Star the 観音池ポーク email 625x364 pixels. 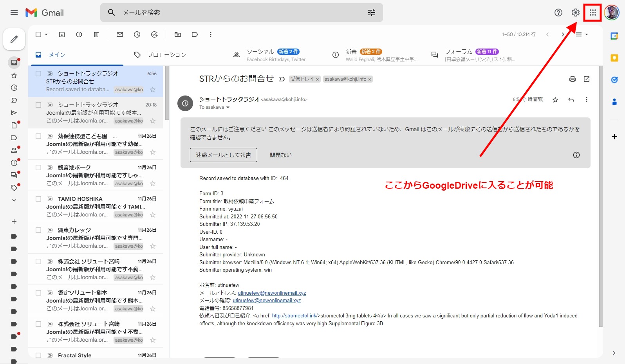(153, 184)
